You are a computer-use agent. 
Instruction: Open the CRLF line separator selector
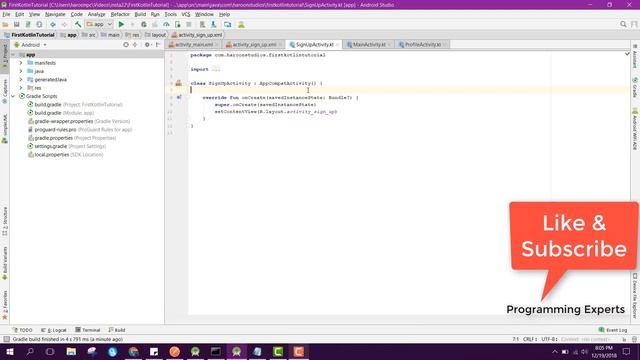[x=530, y=339]
